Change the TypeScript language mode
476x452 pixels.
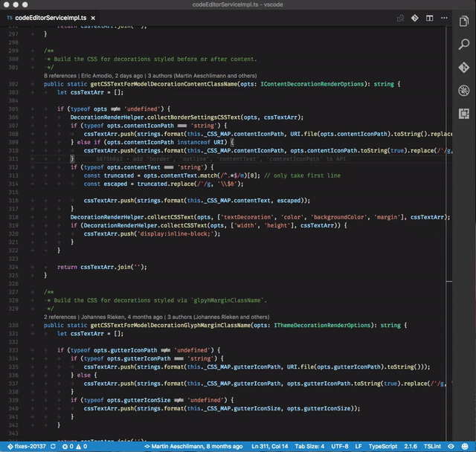point(383,447)
